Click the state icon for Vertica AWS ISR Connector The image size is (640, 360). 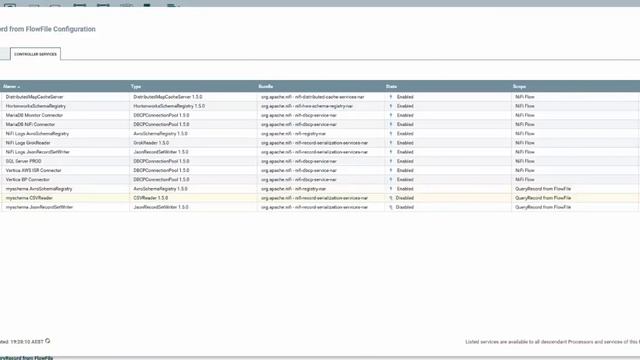[x=391, y=171]
